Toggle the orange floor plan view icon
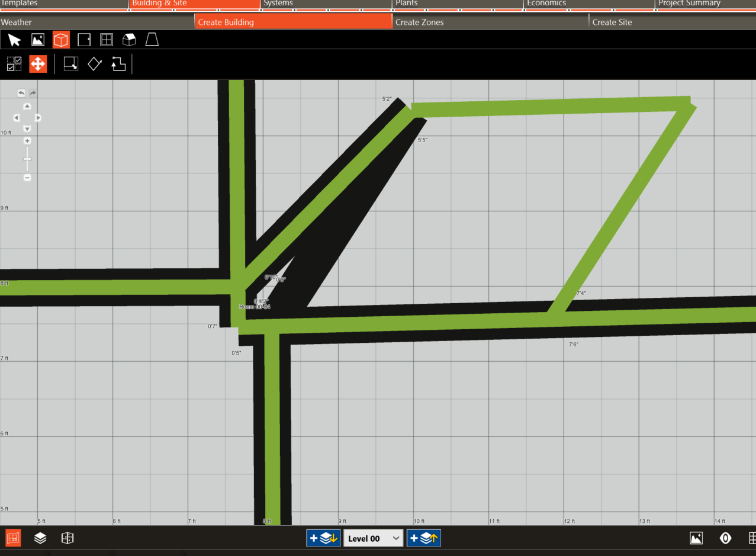This screenshot has height=556, width=756. (13, 538)
